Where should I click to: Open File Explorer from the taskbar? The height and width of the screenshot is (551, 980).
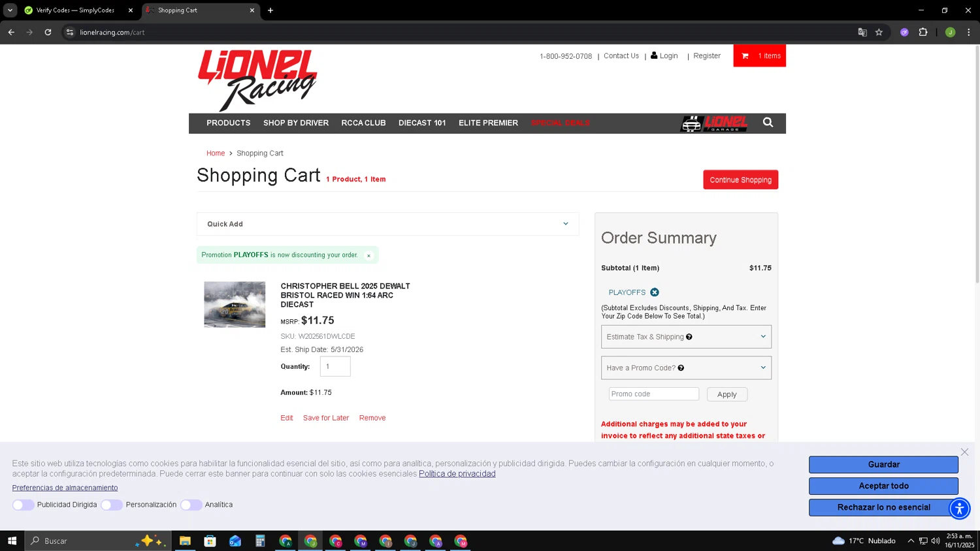coord(185,541)
